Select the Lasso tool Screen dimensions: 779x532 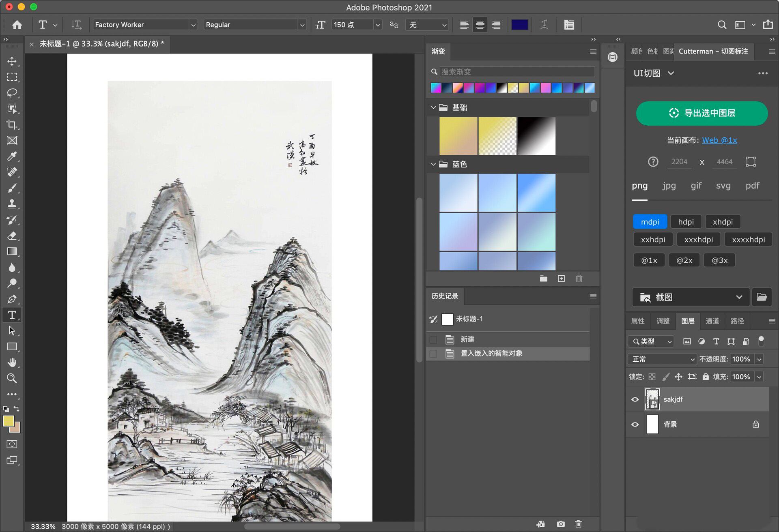point(12,93)
